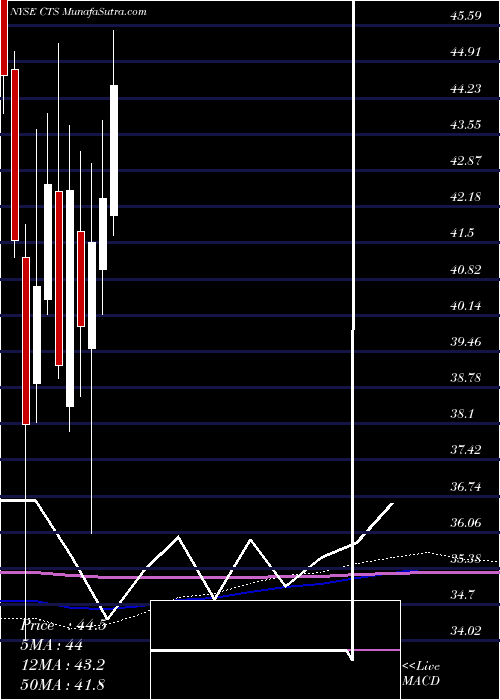Click the 42.18 price axis label

click(x=466, y=196)
